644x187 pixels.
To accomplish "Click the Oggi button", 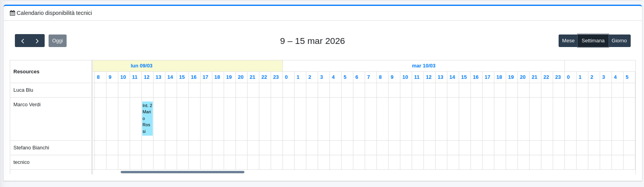I will [58, 41].
